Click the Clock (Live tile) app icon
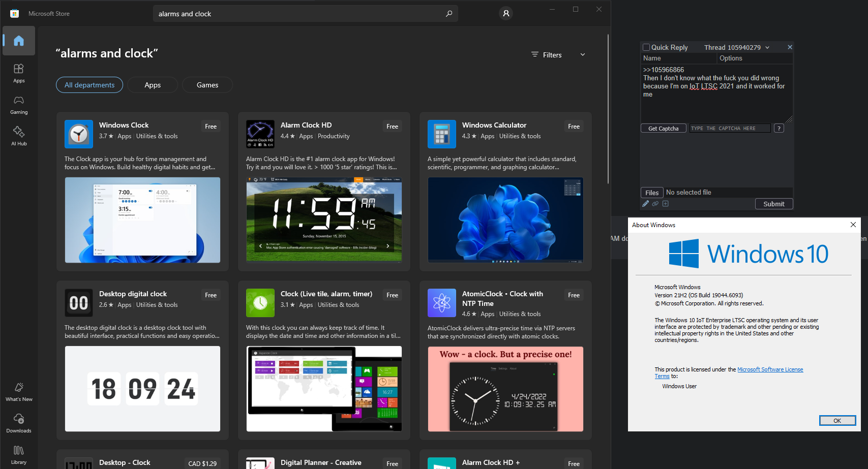 point(260,303)
